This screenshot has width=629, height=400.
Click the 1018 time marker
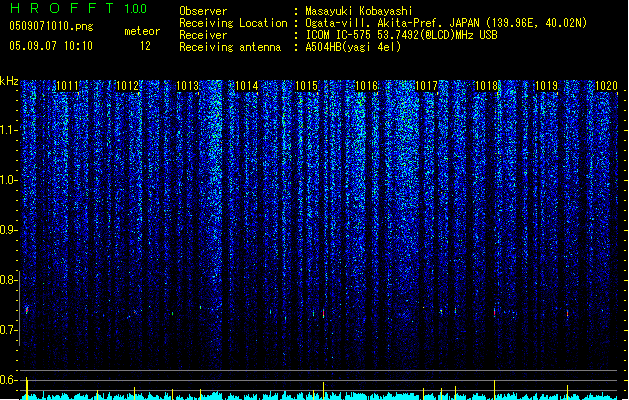click(x=486, y=86)
